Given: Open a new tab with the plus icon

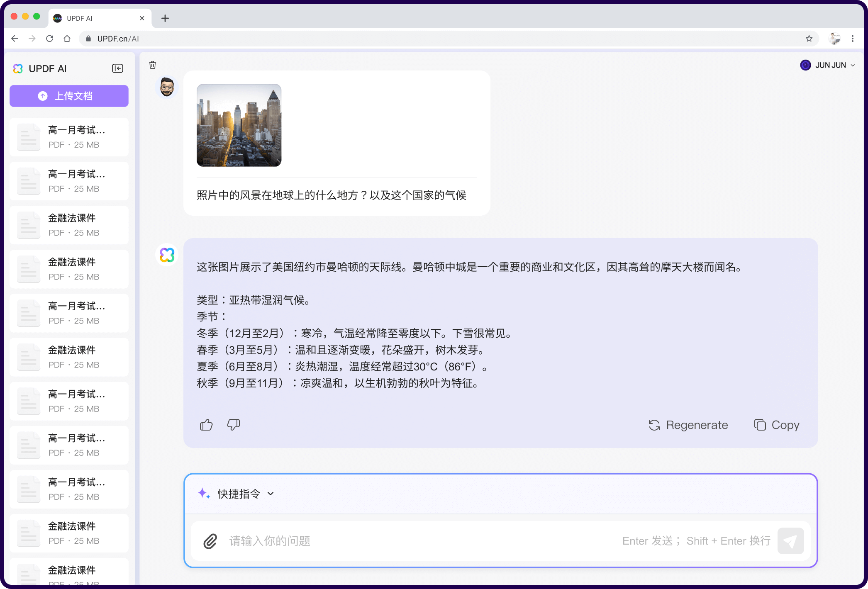Looking at the screenshot, I should [165, 18].
